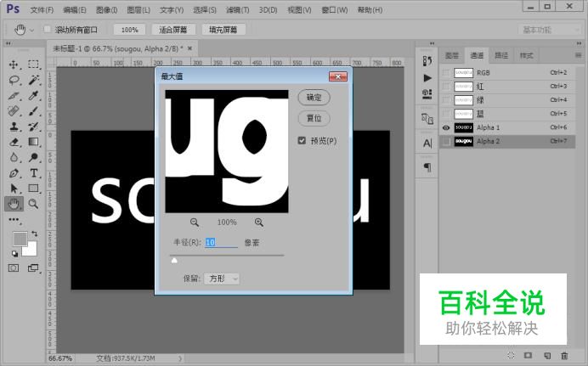The image size is (588, 366).
Task: Select the Eyedropper tool
Action: click(33, 95)
